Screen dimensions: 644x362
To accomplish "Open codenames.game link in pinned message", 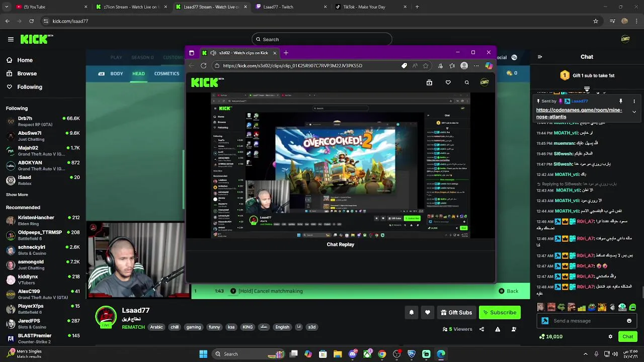I will pyautogui.click(x=579, y=113).
